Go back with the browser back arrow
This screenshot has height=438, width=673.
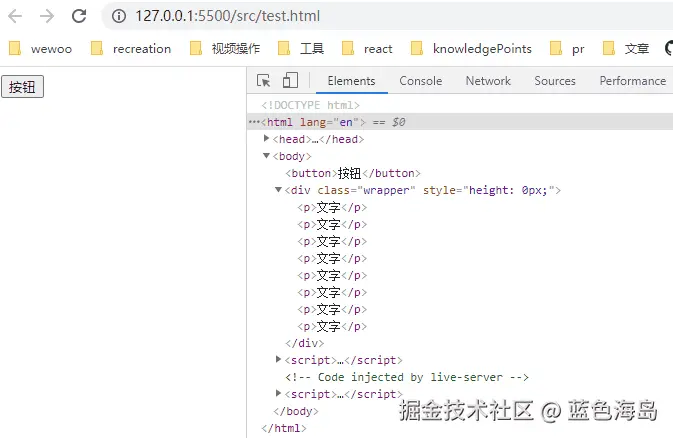(x=15, y=16)
